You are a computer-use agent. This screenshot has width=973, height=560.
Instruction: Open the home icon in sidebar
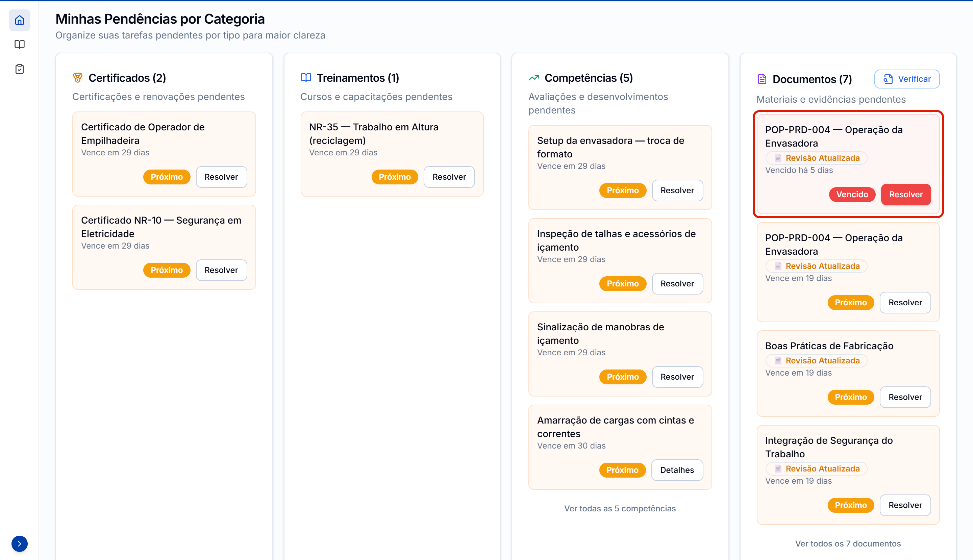point(19,20)
